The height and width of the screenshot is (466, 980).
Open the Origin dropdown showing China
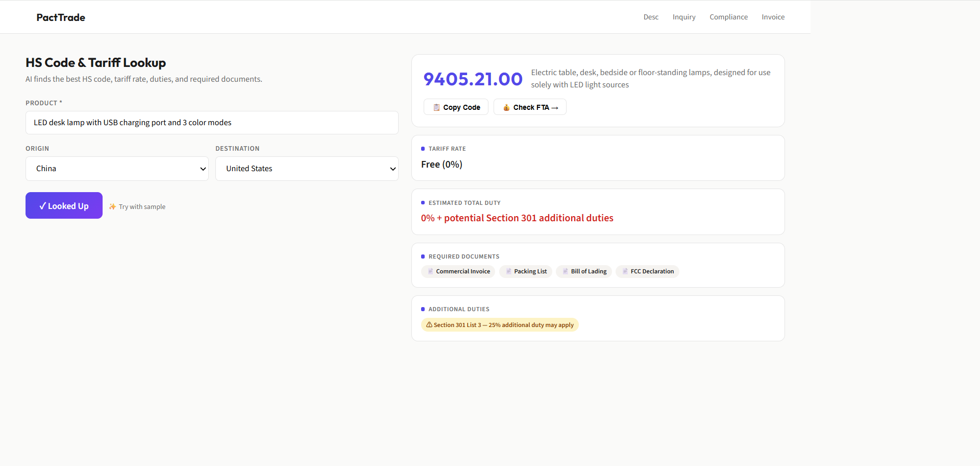[117, 169]
